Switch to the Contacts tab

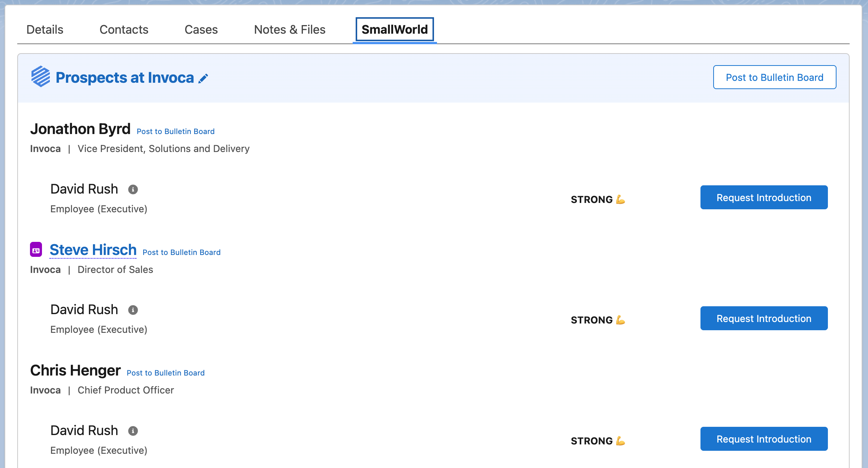124,30
